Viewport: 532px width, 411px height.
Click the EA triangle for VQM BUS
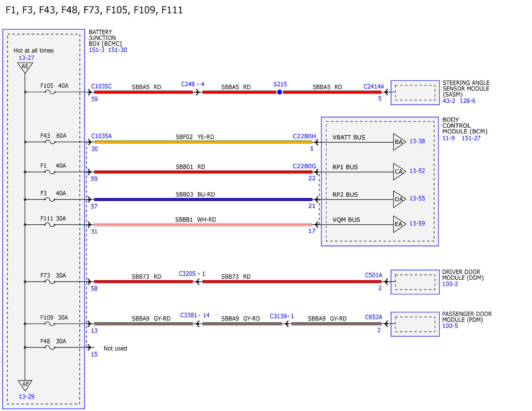(x=399, y=224)
